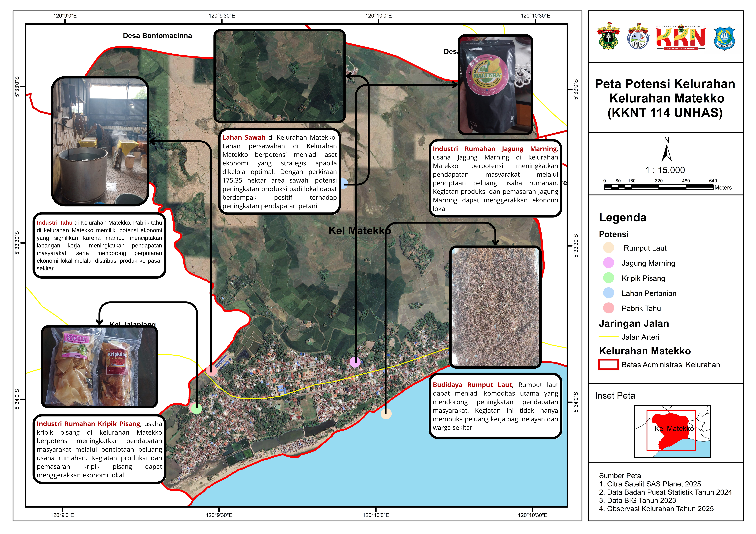Click the purple Jagung Marning map marker

coord(355,362)
